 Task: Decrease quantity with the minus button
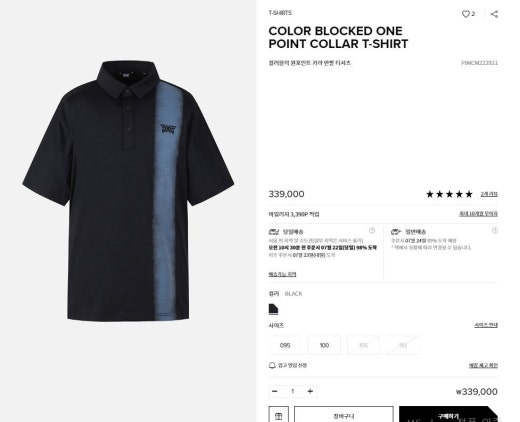tap(275, 391)
